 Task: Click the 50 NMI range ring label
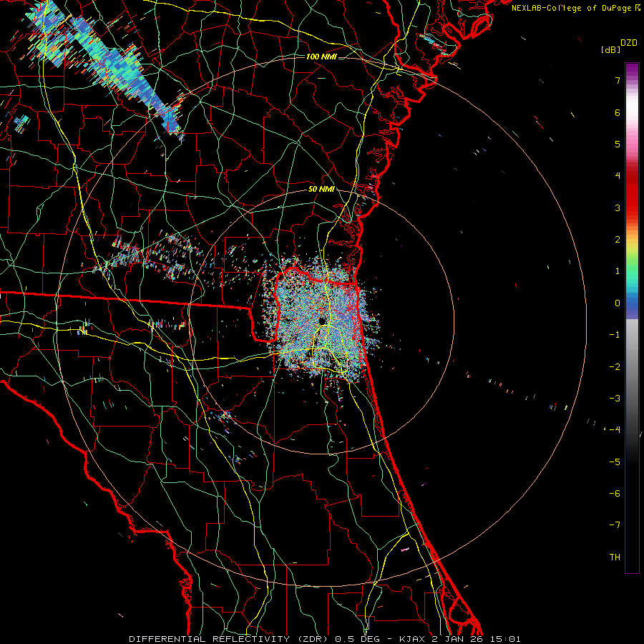(321, 189)
